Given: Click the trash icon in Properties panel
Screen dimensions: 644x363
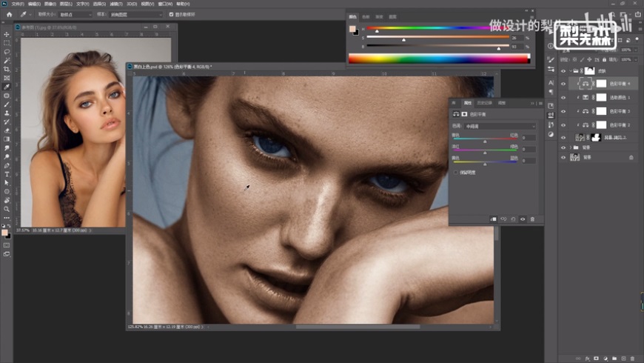Looking at the screenshot, I should [531, 219].
